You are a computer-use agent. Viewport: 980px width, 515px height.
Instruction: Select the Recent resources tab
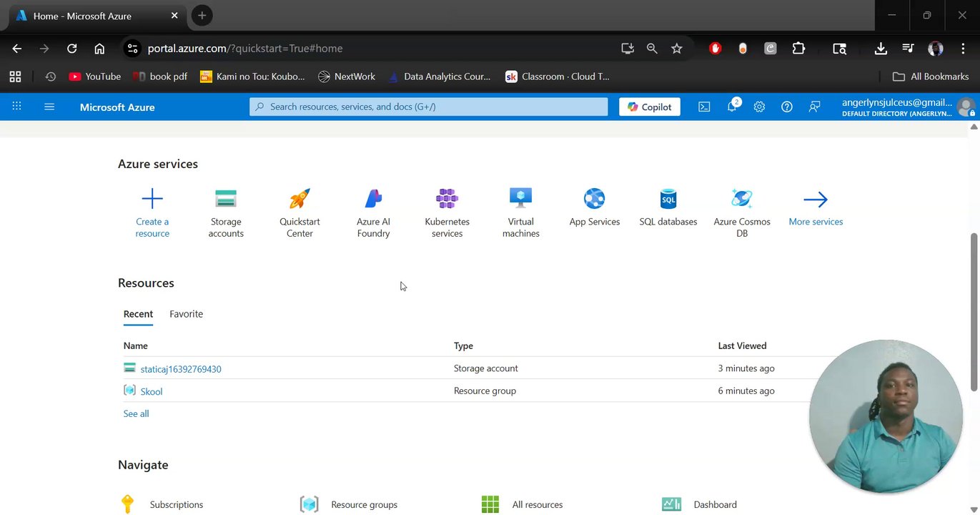tap(138, 314)
